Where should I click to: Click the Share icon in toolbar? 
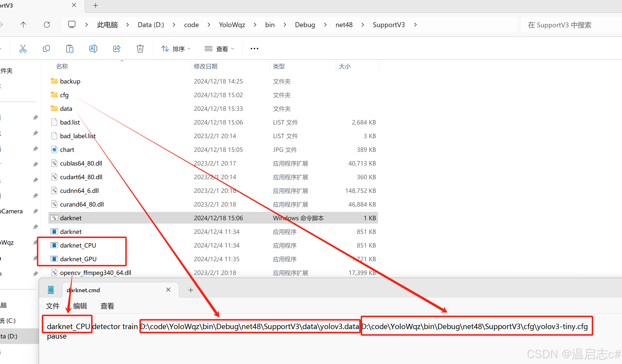click(116, 49)
